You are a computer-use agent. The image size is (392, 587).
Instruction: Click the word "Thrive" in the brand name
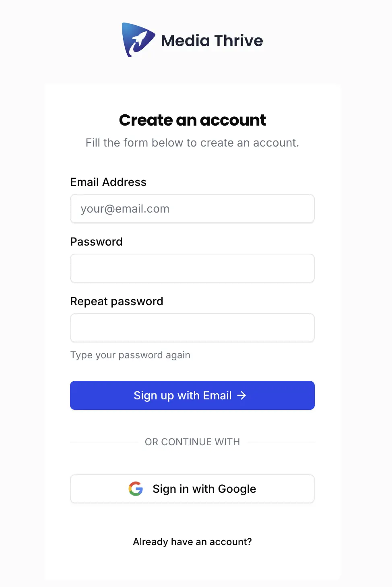(x=238, y=41)
